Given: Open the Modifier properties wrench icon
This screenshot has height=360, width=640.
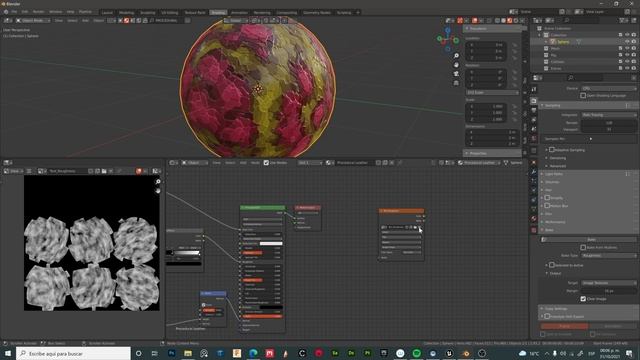Looking at the screenshot, I should point(534,171).
